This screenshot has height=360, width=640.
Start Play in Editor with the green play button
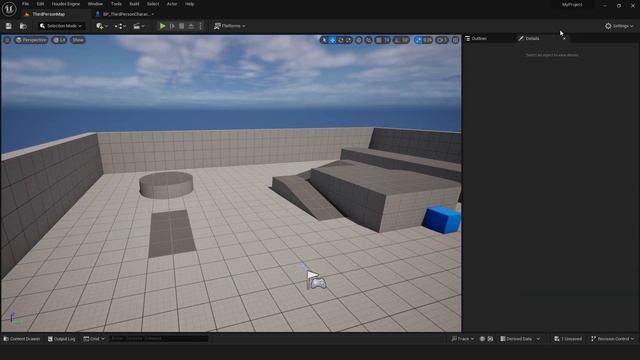(162, 26)
